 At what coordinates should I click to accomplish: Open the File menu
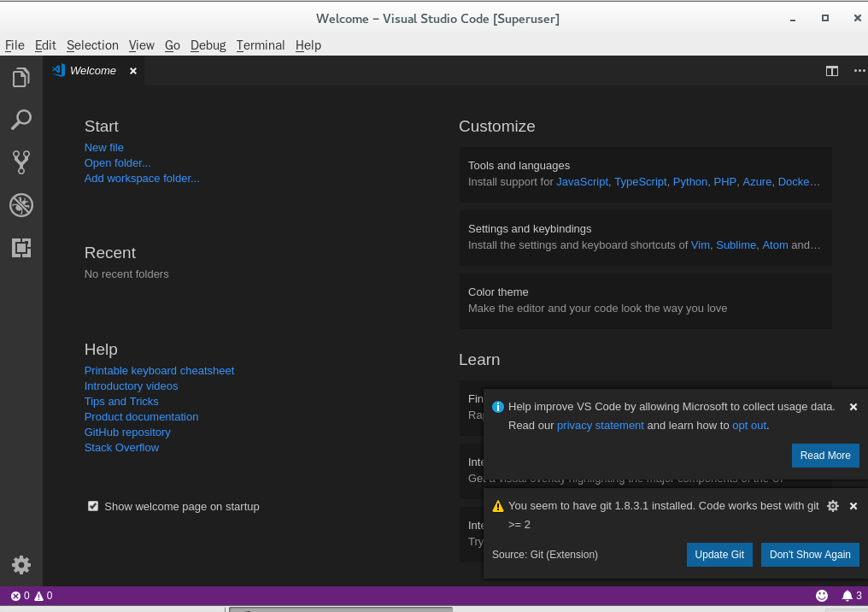15,45
